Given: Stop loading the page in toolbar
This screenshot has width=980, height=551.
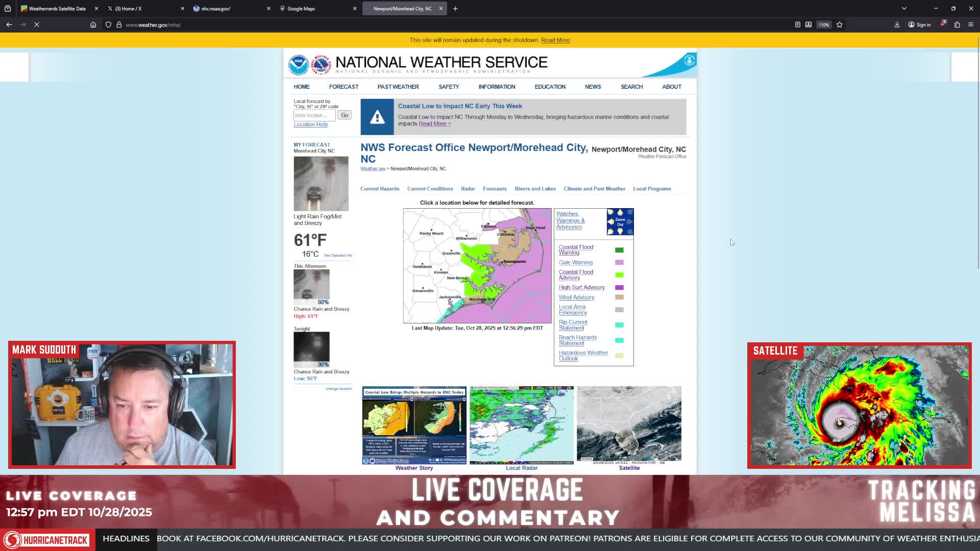Looking at the screenshot, I should pos(37,24).
